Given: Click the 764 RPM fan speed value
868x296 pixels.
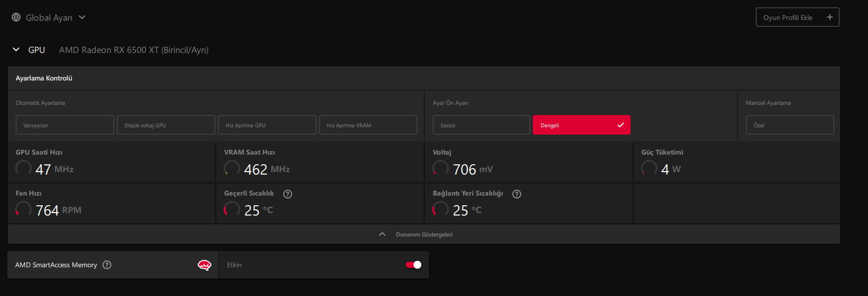Looking at the screenshot, I should point(59,210).
